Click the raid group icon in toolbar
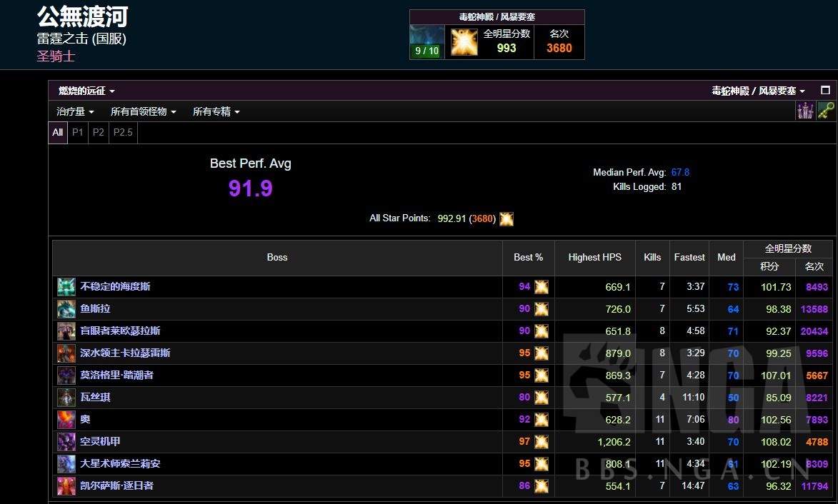The width and height of the screenshot is (838, 504). pyautogui.click(x=805, y=111)
